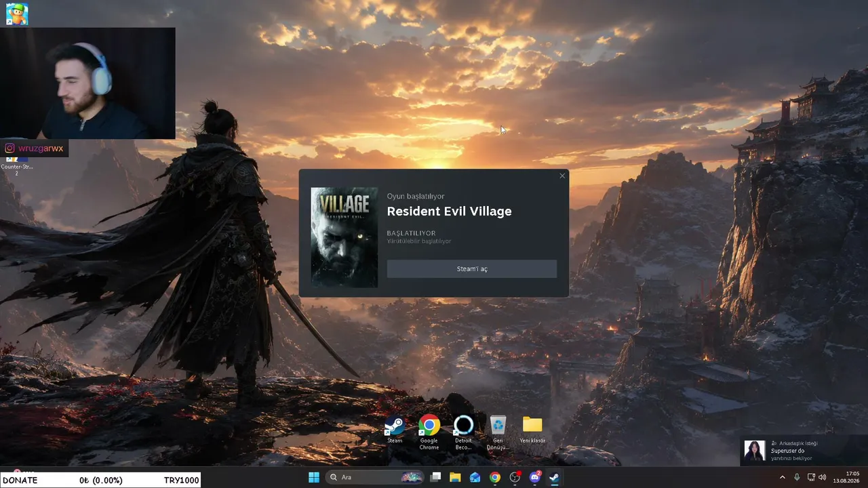Click the "BAŞLATILIYOR" status text
The image size is (868, 488).
pyautogui.click(x=411, y=233)
